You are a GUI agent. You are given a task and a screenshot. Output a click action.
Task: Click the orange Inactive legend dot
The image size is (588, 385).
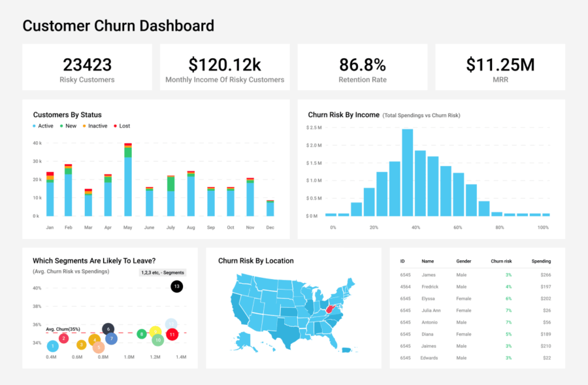tap(84, 126)
